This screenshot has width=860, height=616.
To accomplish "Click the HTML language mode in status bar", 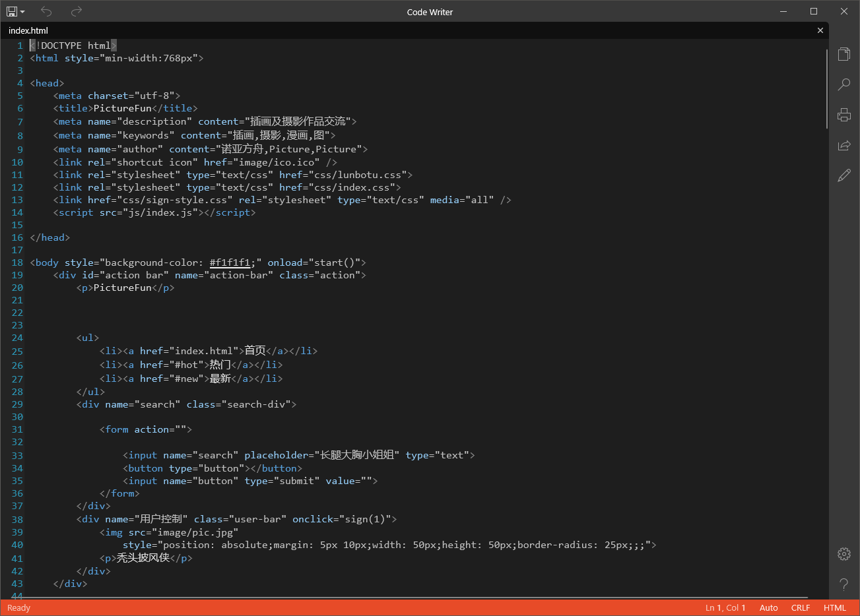I will tap(834, 608).
